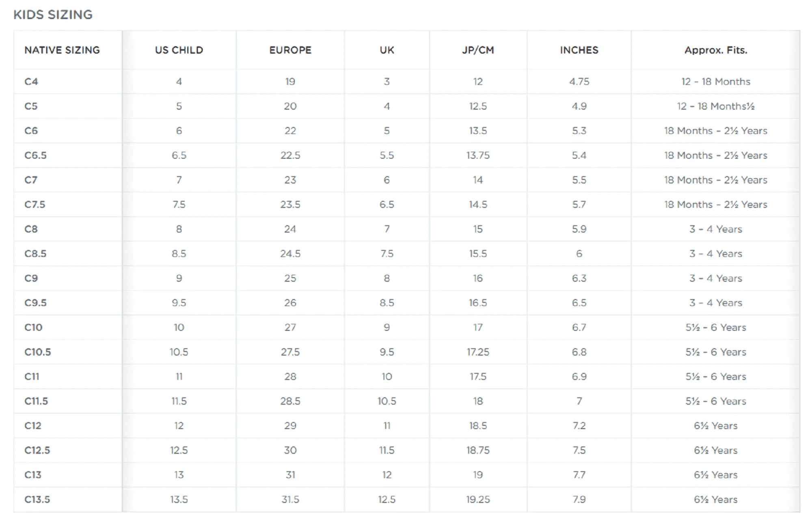
Task: Select the JP/CM value 19.25
Action: pos(478,500)
